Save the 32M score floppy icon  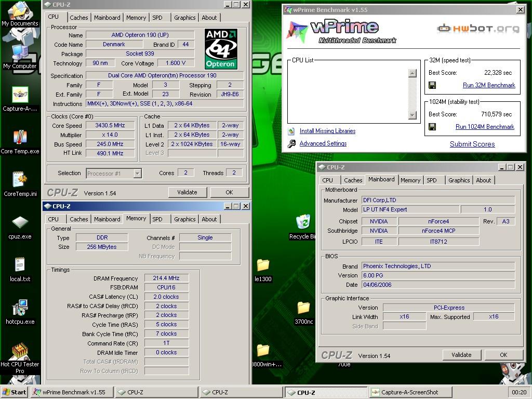click(432, 85)
